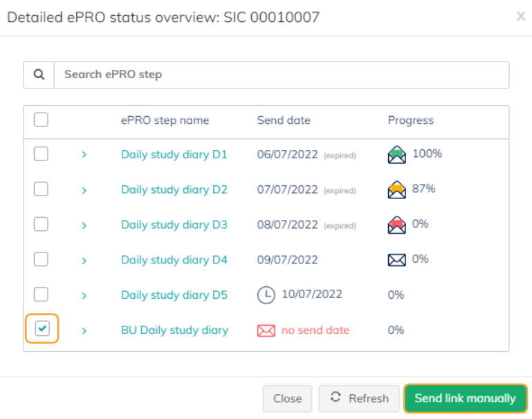Click green envelope icon for diary D1

click(x=396, y=155)
